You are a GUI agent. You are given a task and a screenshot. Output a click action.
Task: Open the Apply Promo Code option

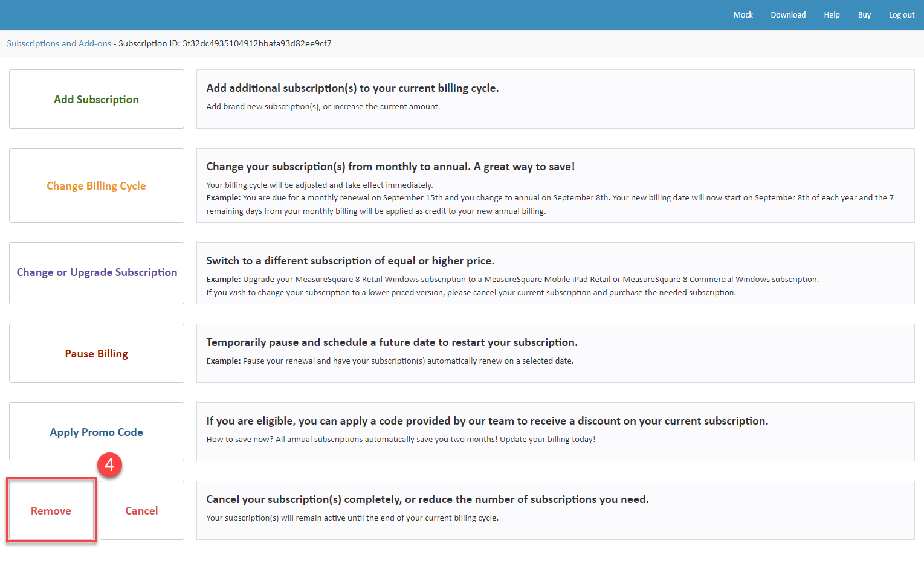point(97,432)
